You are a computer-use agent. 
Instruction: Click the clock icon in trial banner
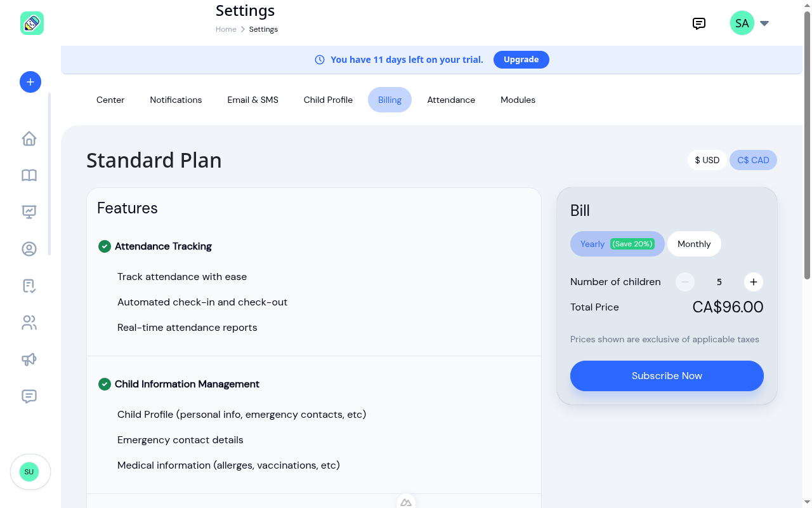[x=320, y=60]
